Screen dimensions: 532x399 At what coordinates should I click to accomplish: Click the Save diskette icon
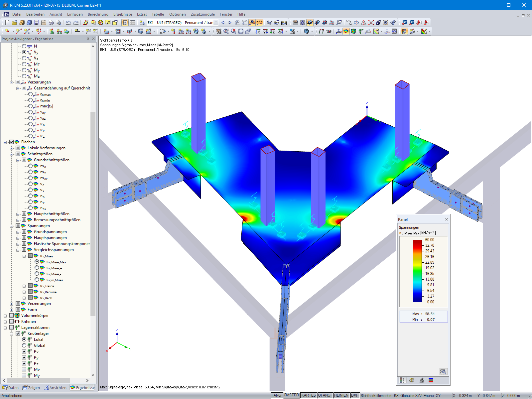pos(37,23)
